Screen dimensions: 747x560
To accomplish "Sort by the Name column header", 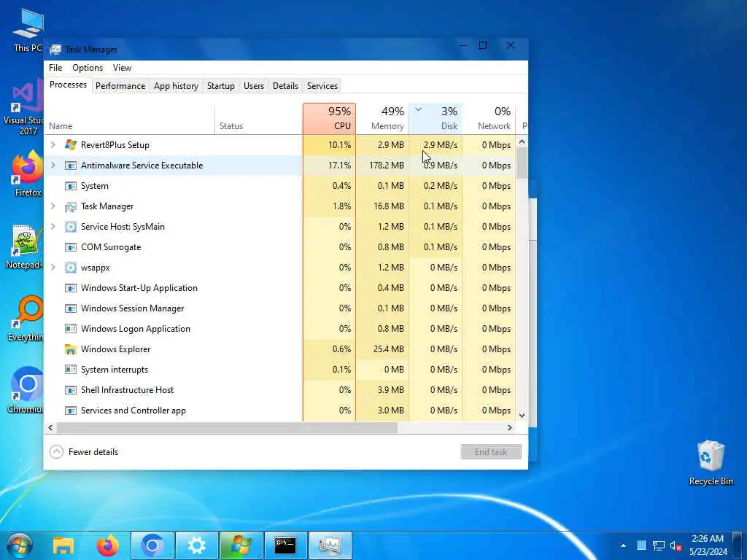I will coord(130,119).
